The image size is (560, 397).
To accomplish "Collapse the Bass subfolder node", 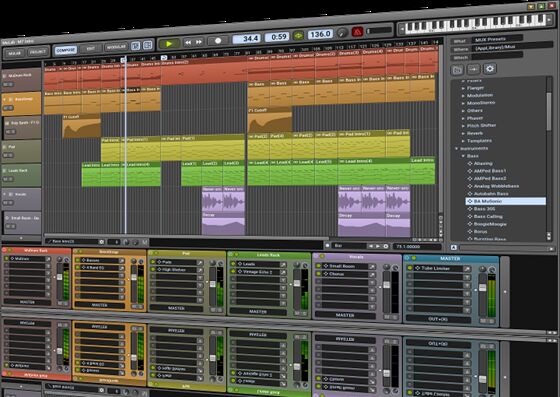I will (463, 156).
